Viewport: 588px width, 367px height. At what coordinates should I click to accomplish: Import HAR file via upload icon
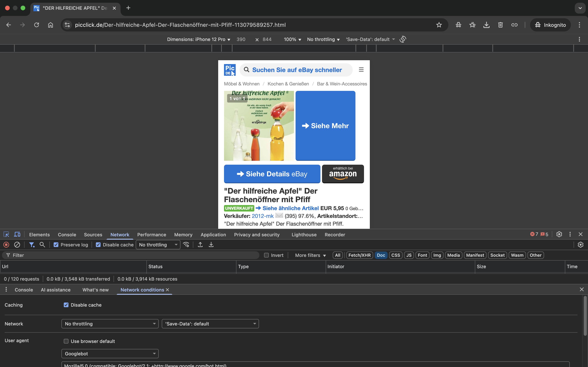click(200, 244)
